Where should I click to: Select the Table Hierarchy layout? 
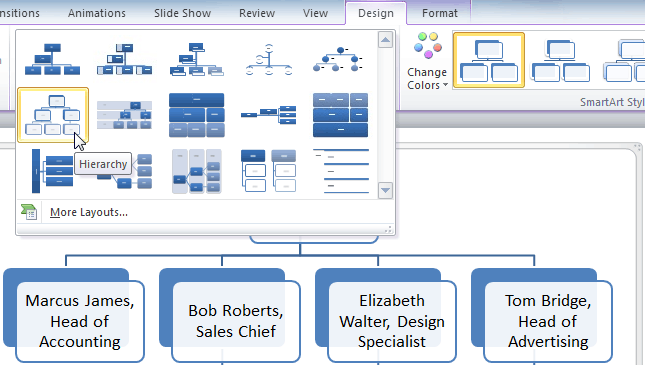pyautogui.click(x=197, y=115)
